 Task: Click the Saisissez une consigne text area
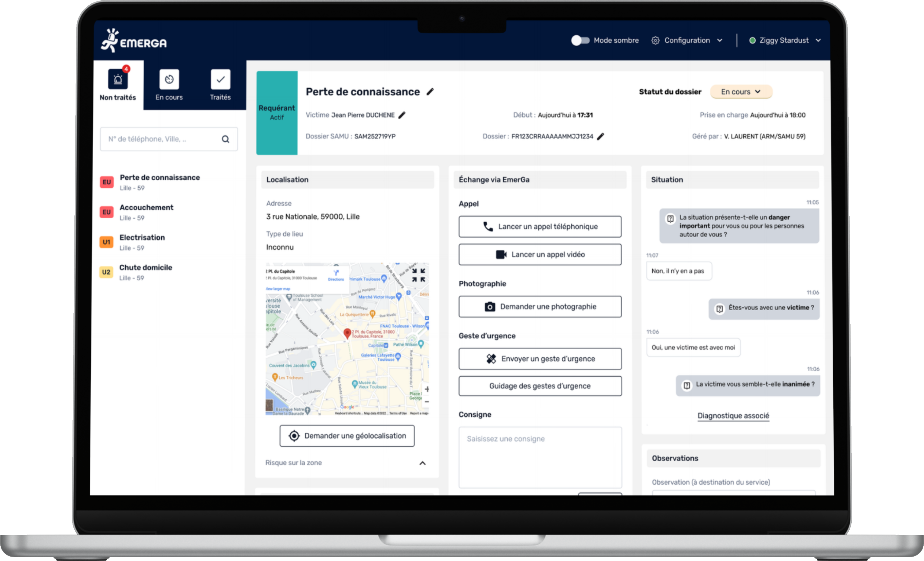pyautogui.click(x=540, y=457)
